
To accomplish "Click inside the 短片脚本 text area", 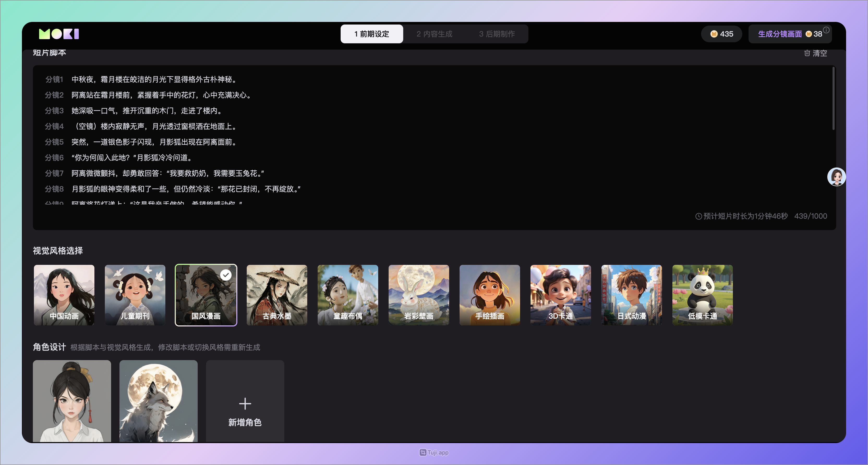I will coord(434,147).
